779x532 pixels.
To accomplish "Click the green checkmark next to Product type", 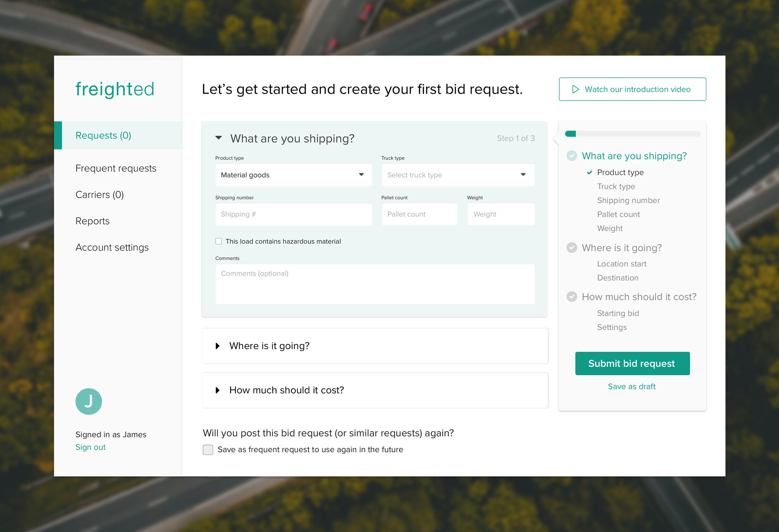I will tap(589, 172).
